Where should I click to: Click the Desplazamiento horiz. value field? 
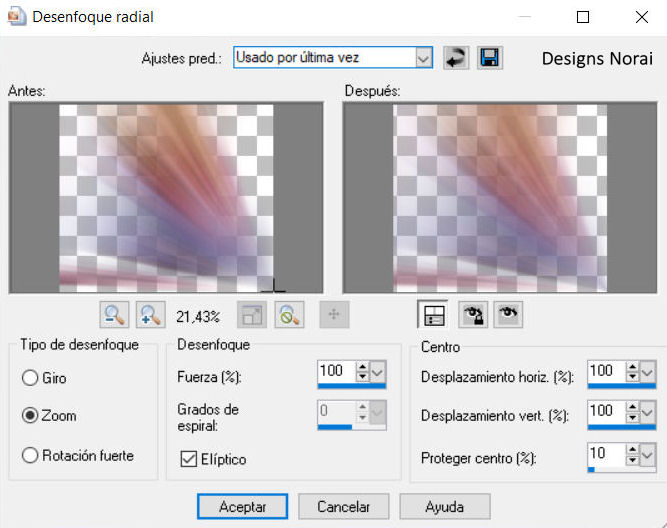607,372
